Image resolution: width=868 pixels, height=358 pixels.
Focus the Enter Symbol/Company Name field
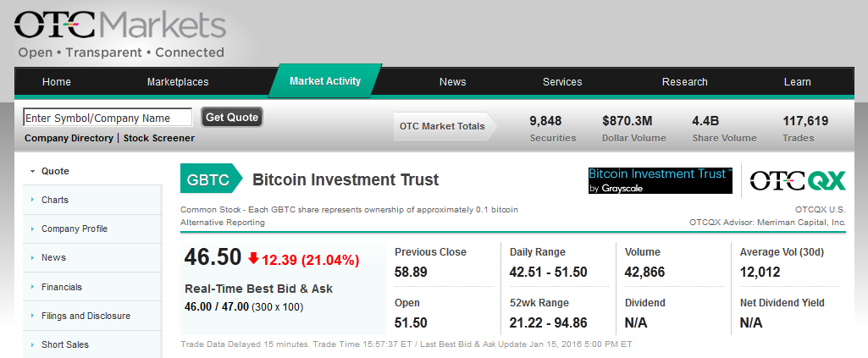(108, 118)
